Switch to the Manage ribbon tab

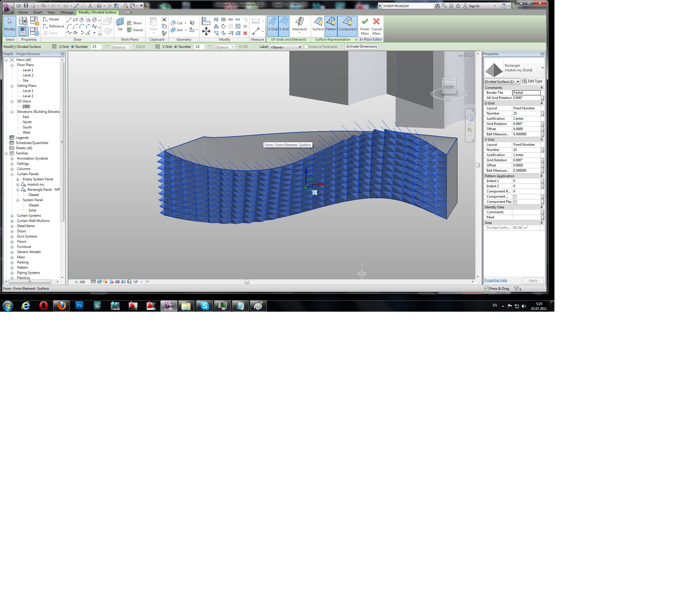click(67, 12)
